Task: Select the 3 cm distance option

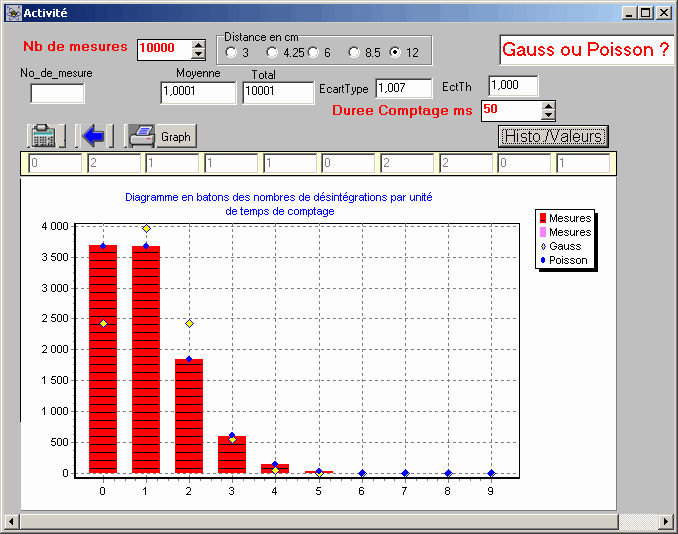Action: 231,52
